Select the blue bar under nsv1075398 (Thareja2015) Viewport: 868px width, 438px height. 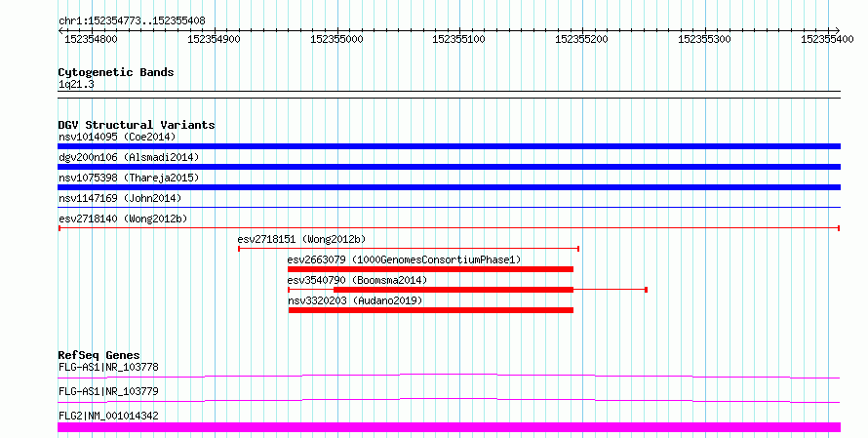[449, 187]
